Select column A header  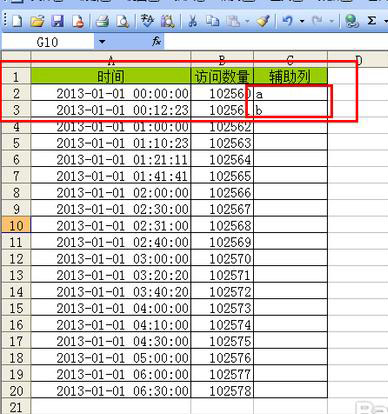[x=111, y=60]
